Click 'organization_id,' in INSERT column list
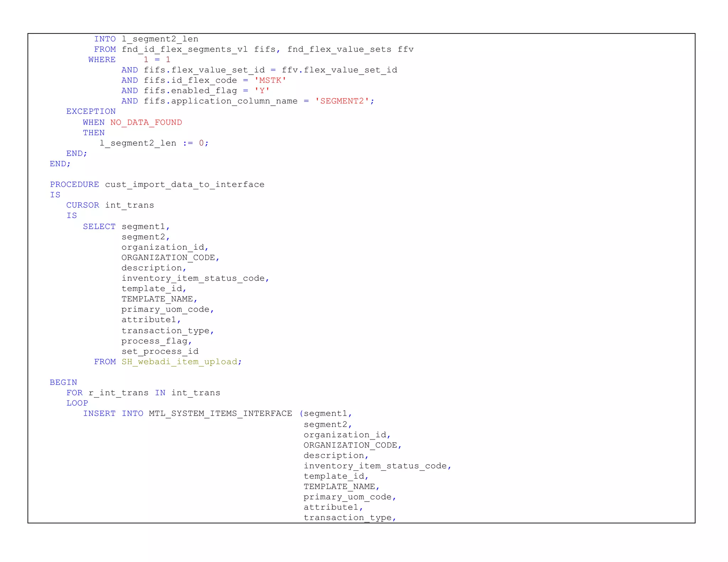728x562 pixels. tap(347, 435)
